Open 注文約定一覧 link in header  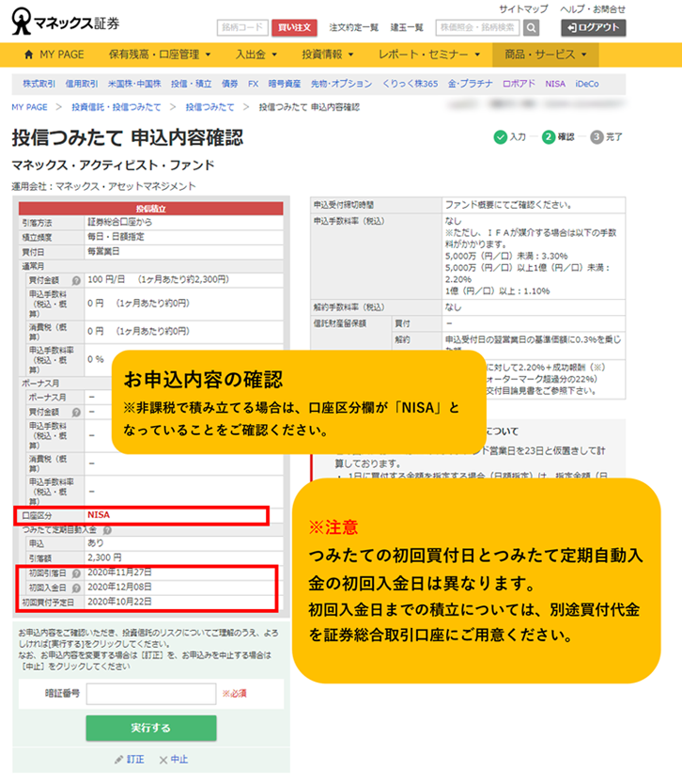pyautogui.click(x=353, y=27)
